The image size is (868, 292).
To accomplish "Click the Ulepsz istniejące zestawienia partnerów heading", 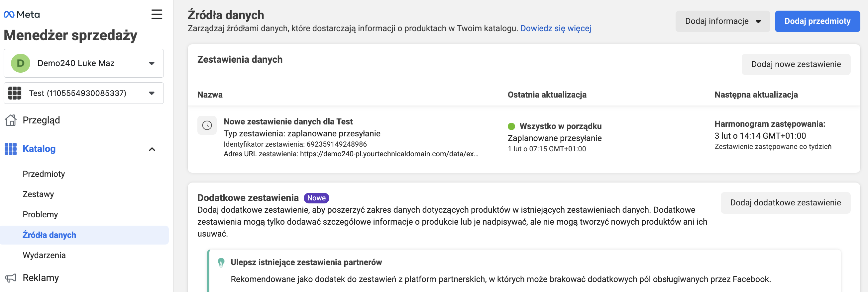I will (x=306, y=262).
